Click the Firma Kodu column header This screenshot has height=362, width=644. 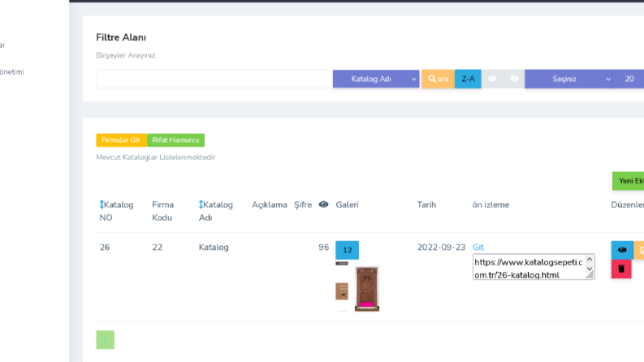162,211
